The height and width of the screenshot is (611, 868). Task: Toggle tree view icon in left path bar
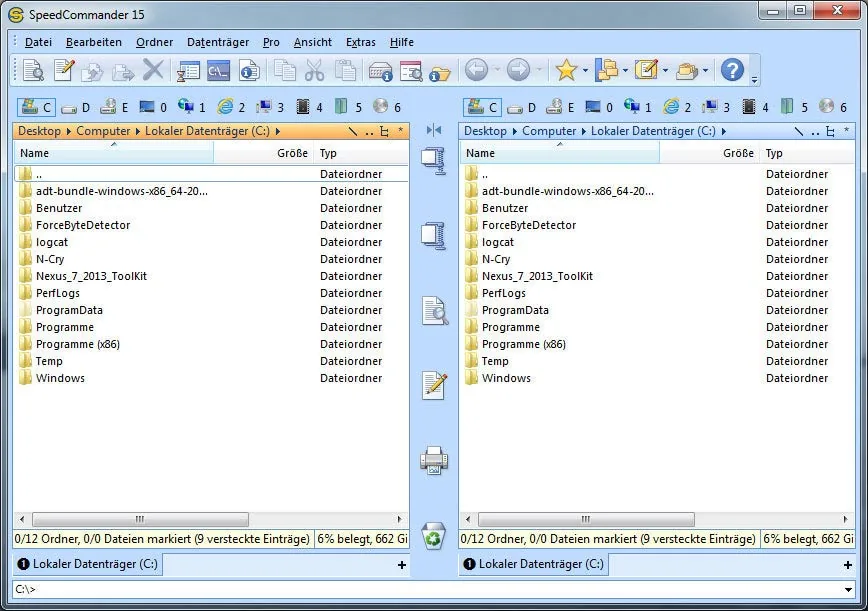coord(384,132)
